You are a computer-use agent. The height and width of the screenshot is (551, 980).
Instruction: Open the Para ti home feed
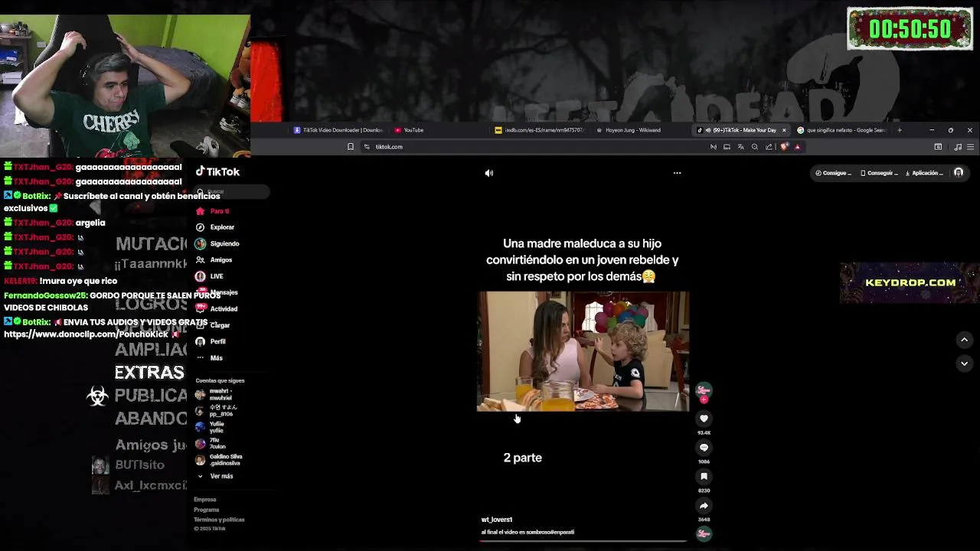(213, 211)
